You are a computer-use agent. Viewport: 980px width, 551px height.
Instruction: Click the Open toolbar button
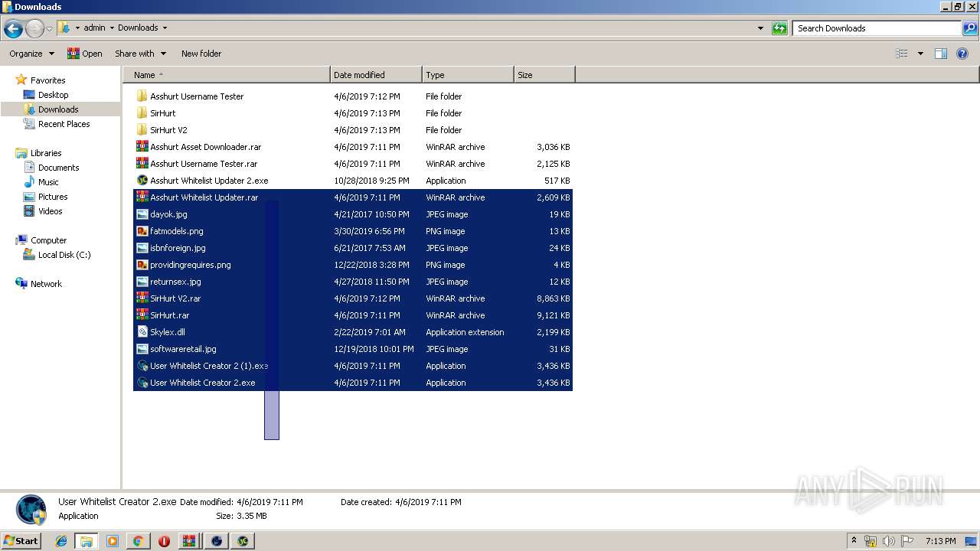(x=85, y=54)
